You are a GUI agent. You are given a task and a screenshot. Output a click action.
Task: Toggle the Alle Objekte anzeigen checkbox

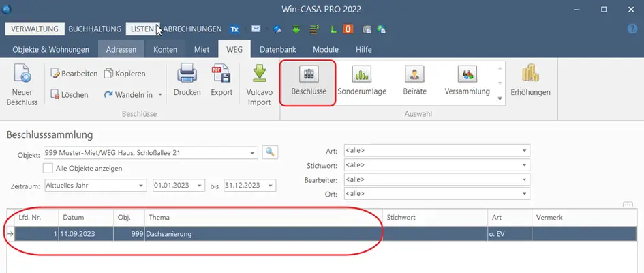pyautogui.click(x=48, y=168)
